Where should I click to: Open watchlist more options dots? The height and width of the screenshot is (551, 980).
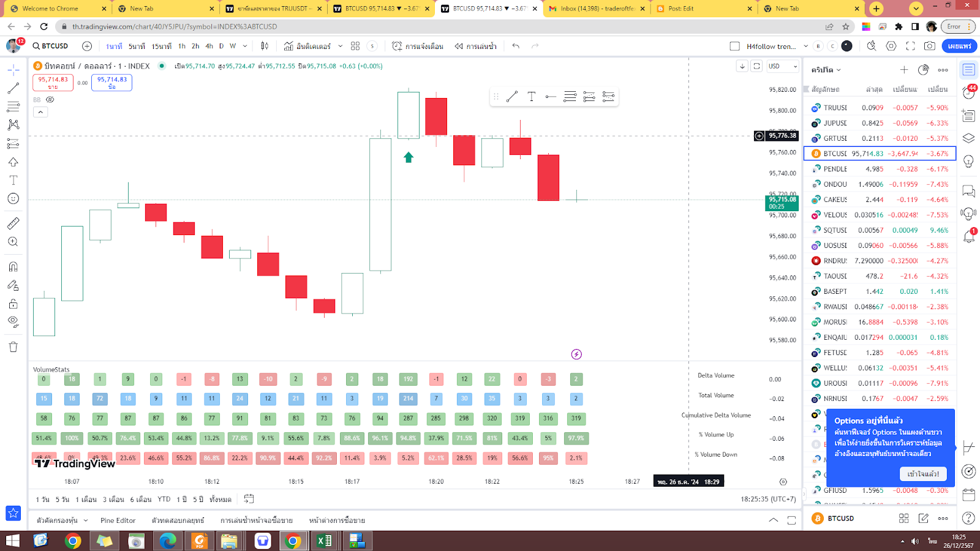[943, 70]
